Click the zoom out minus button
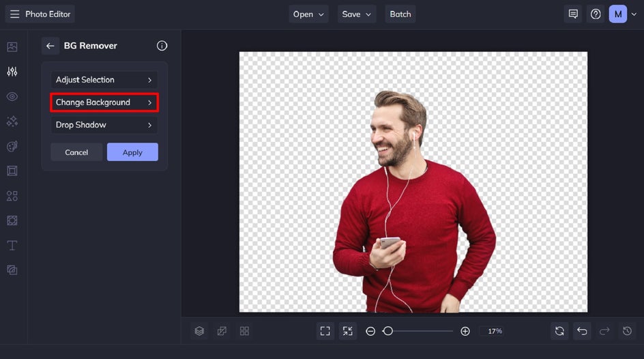644x359 pixels. click(x=370, y=331)
